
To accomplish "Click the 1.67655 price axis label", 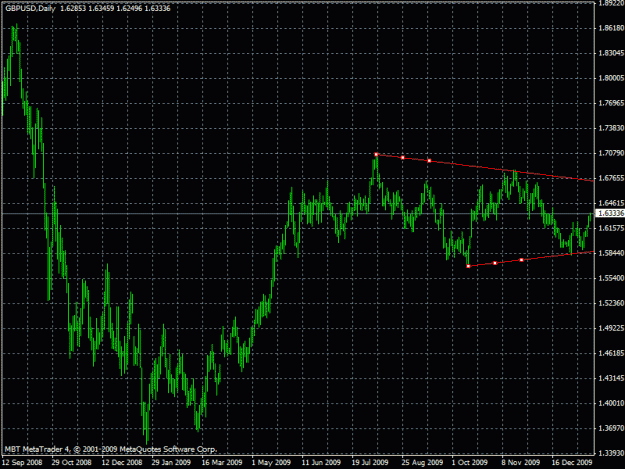I will [x=611, y=178].
